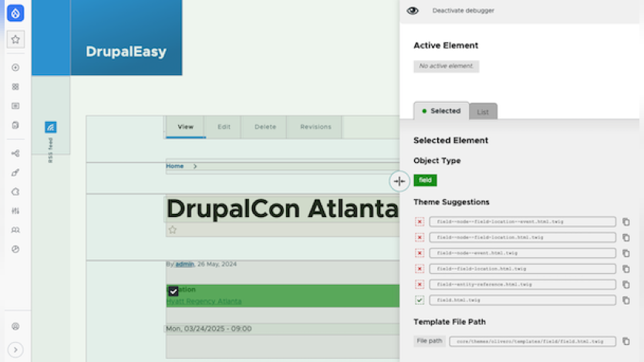Click the RSS feed icon
The width and height of the screenshot is (644, 362).
51,127
